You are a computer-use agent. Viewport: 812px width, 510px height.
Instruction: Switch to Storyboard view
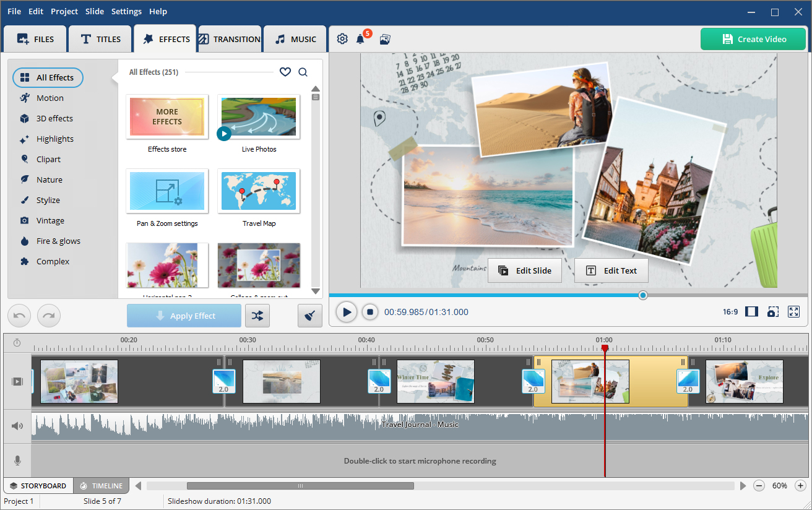pos(38,486)
